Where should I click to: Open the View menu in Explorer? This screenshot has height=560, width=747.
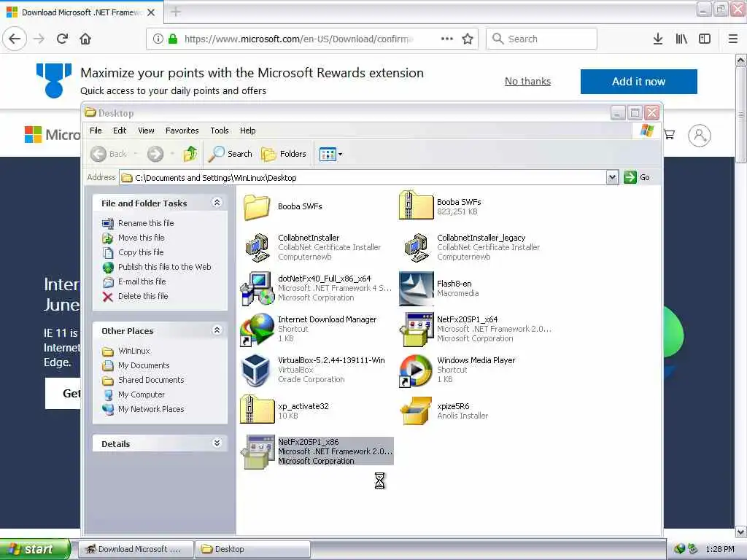[x=146, y=131]
